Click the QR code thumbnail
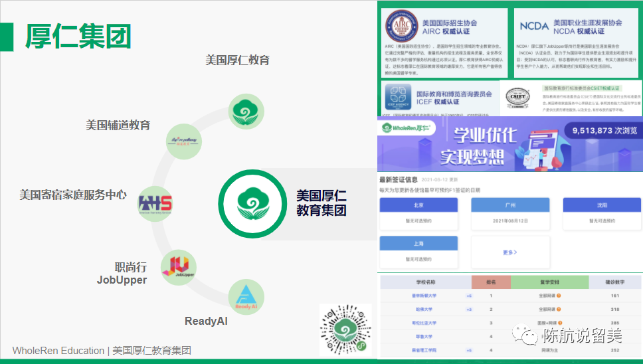The height and width of the screenshot is (364, 643). click(x=345, y=329)
